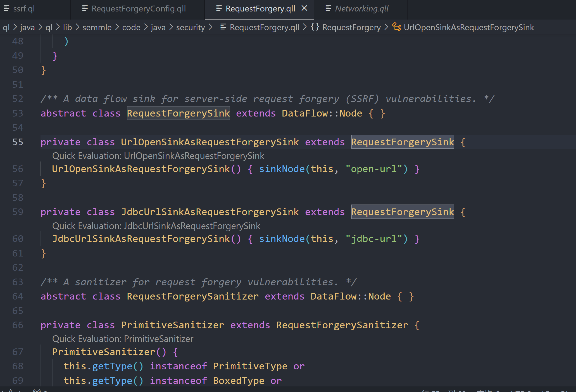Open the semmle folder breadcrumb dropdown
Screen dimensions: 576x392
tap(97, 27)
